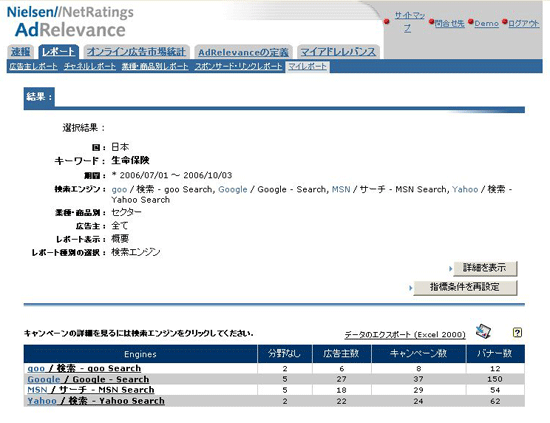Click the Excel export icon
The width and height of the screenshot is (550, 423).
coord(483,331)
